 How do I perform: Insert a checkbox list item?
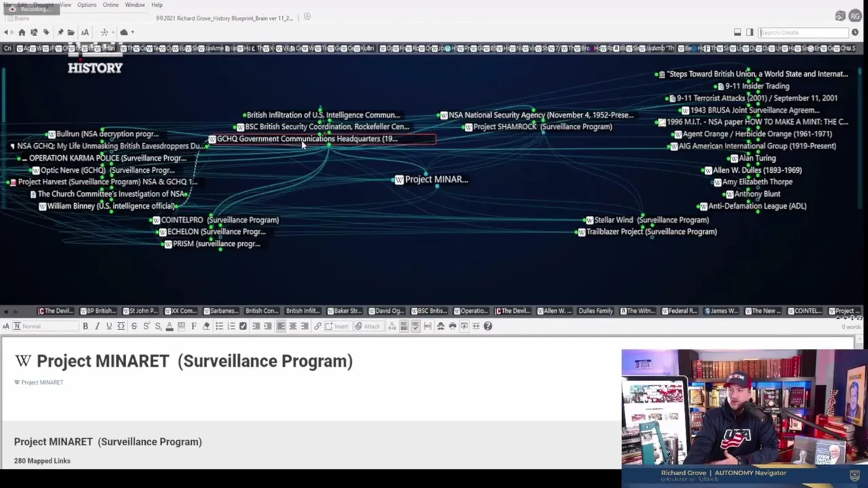point(243,326)
